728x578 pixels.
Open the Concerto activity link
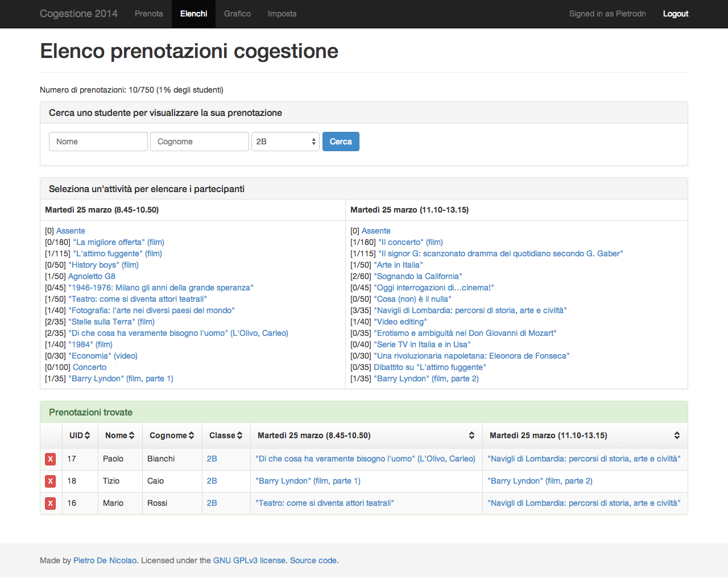[89, 367]
